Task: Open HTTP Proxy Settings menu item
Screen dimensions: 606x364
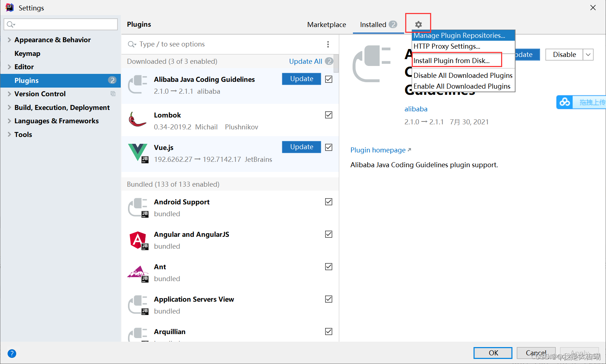Action: [463, 46]
